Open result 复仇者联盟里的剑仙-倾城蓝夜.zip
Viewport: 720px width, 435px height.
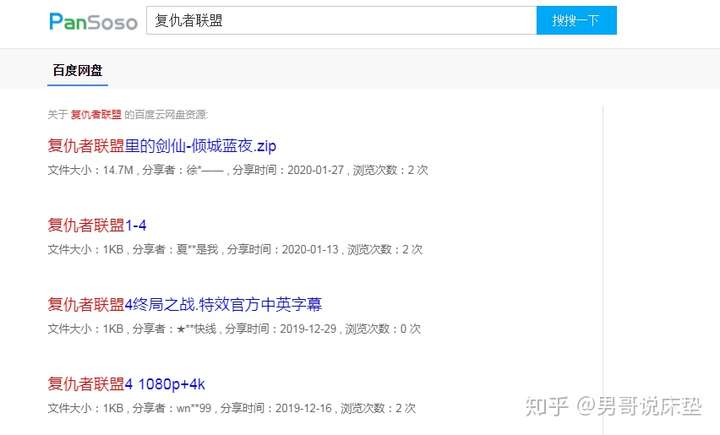tap(162, 146)
